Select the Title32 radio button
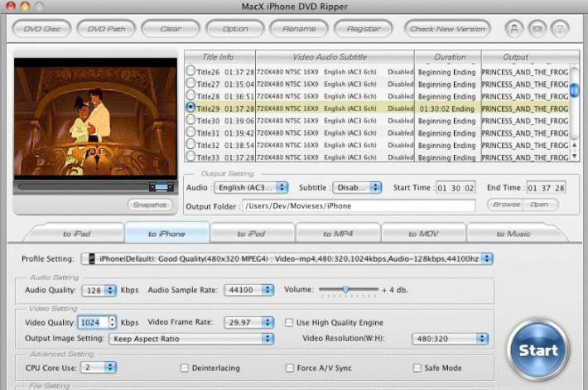588x390 pixels. tap(190, 144)
